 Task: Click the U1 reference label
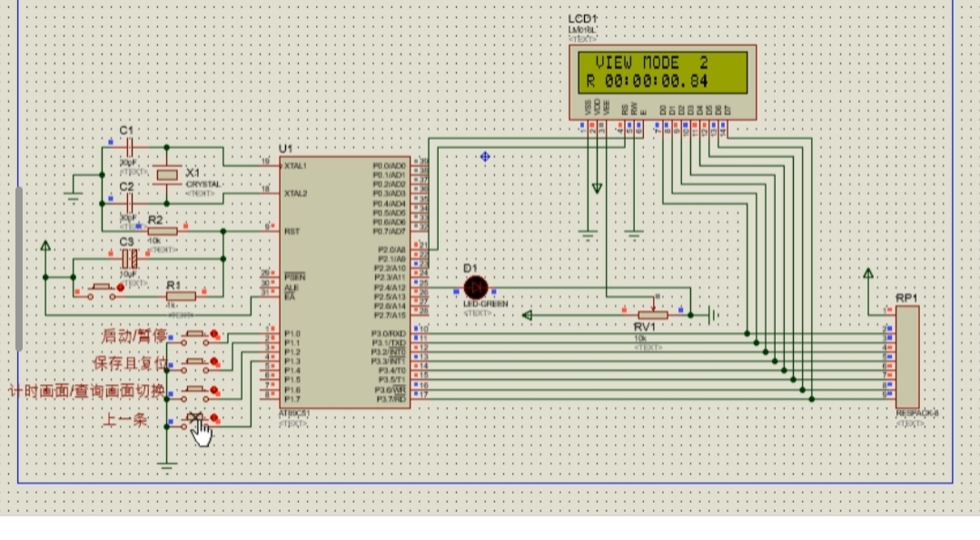[285, 149]
